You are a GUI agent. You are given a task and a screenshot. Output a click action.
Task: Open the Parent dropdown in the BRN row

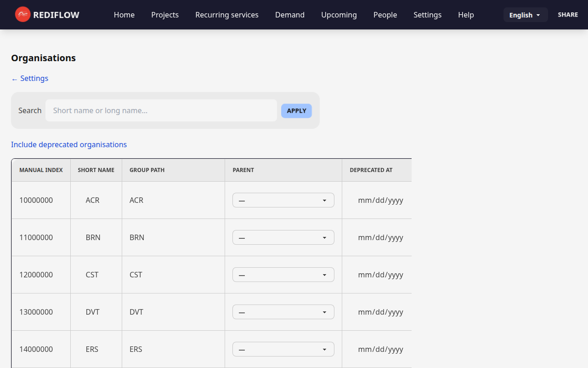coord(283,237)
